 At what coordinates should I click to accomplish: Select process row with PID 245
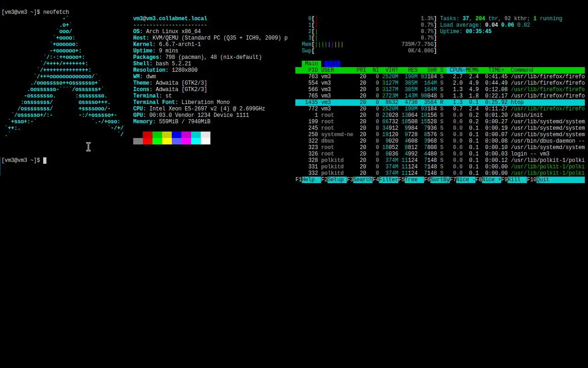point(440,128)
